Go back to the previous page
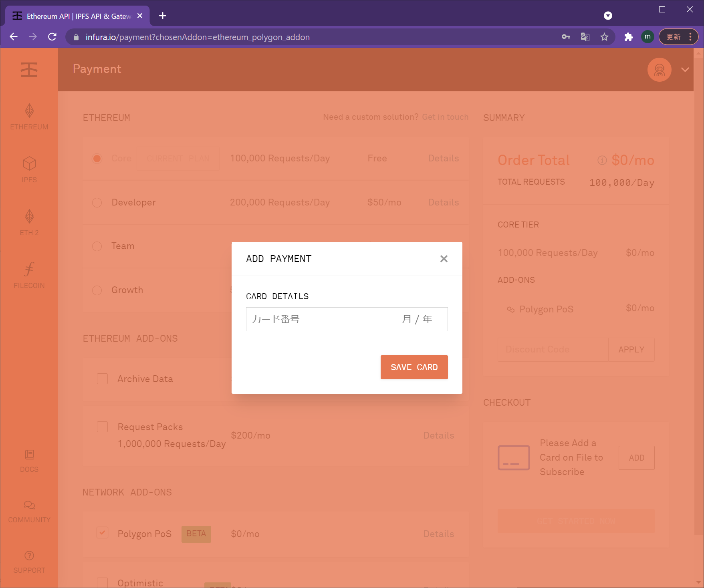 point(14,37)
